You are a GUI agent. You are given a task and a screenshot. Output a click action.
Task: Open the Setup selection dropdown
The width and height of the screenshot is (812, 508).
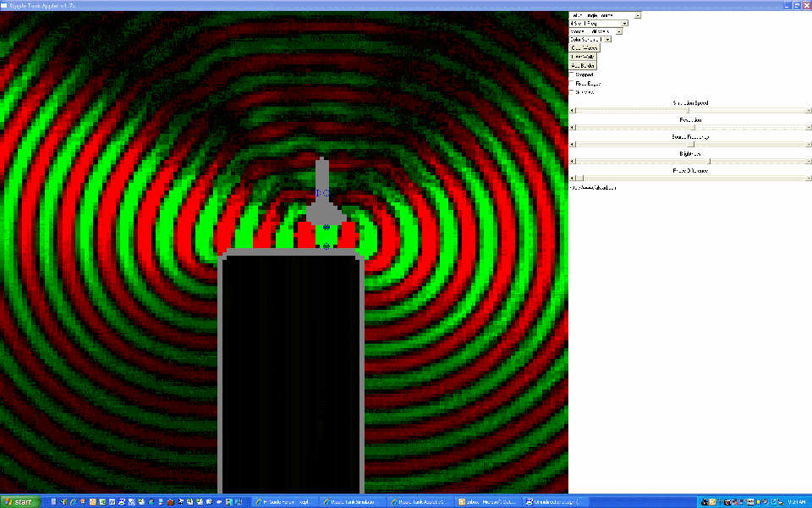(605, 15)
